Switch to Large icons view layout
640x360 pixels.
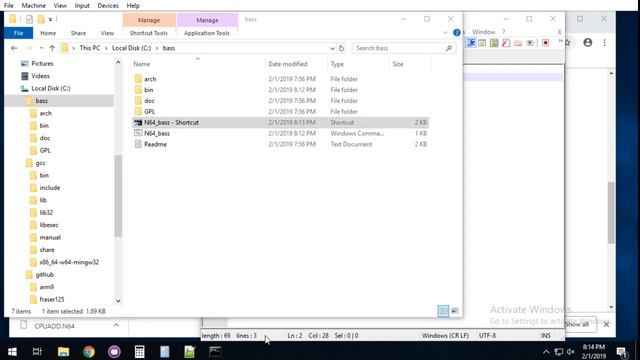[455, 311]
